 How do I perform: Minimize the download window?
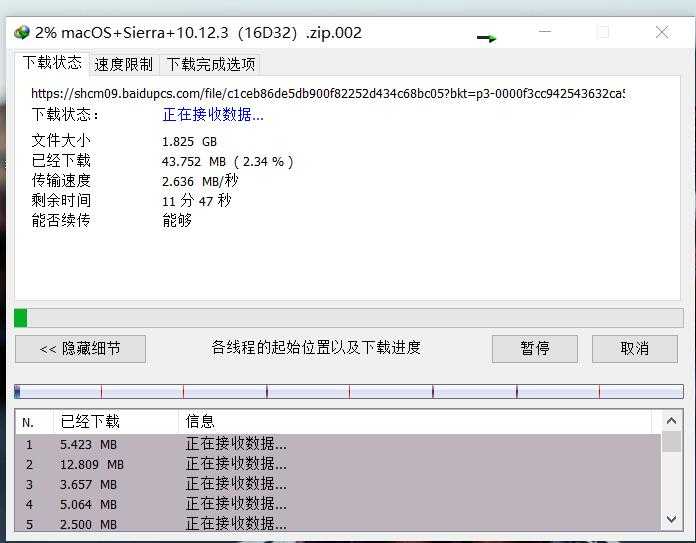(x=545, y=32)
